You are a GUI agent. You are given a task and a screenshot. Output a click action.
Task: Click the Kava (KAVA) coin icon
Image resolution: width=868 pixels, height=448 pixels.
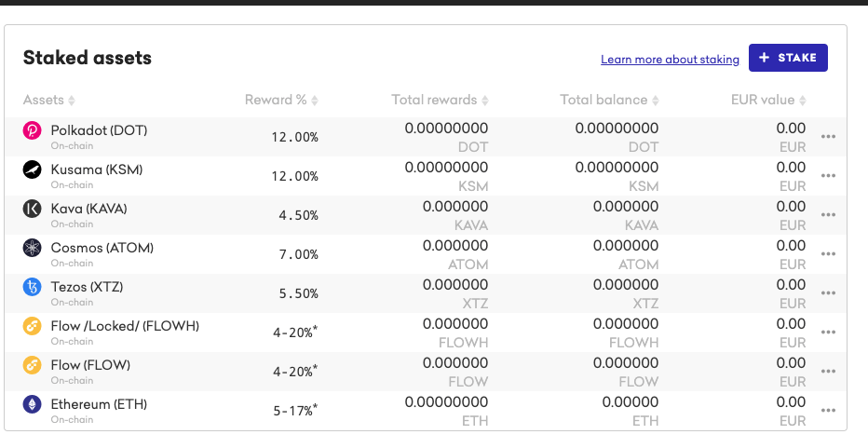click(33, 210)
